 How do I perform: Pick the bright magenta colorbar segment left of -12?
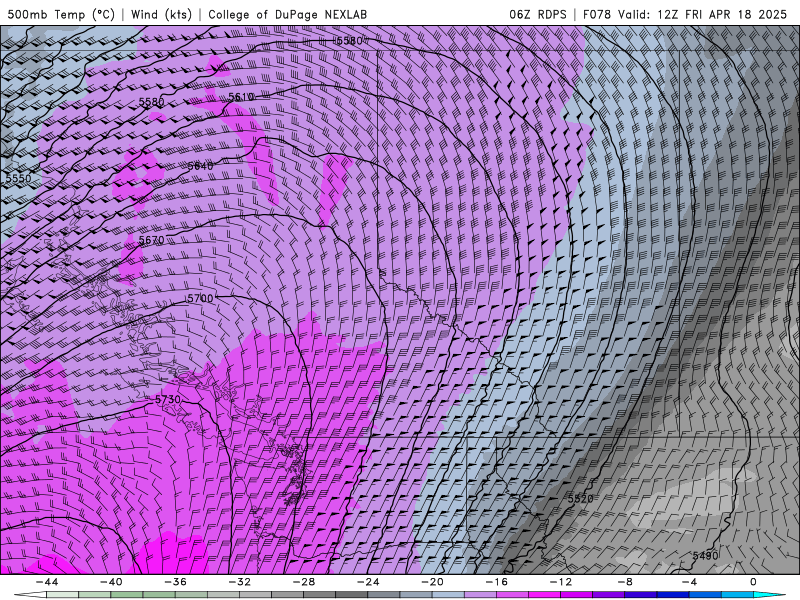point(545,595)
